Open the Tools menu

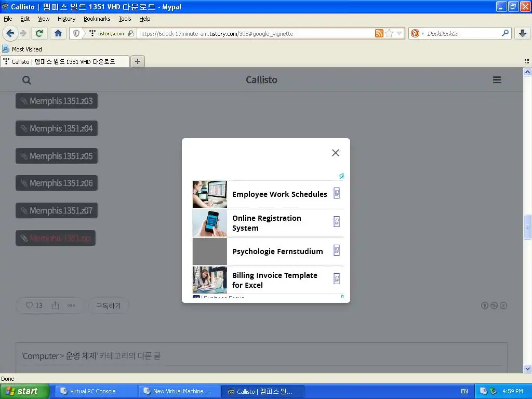tap(125, 19)
